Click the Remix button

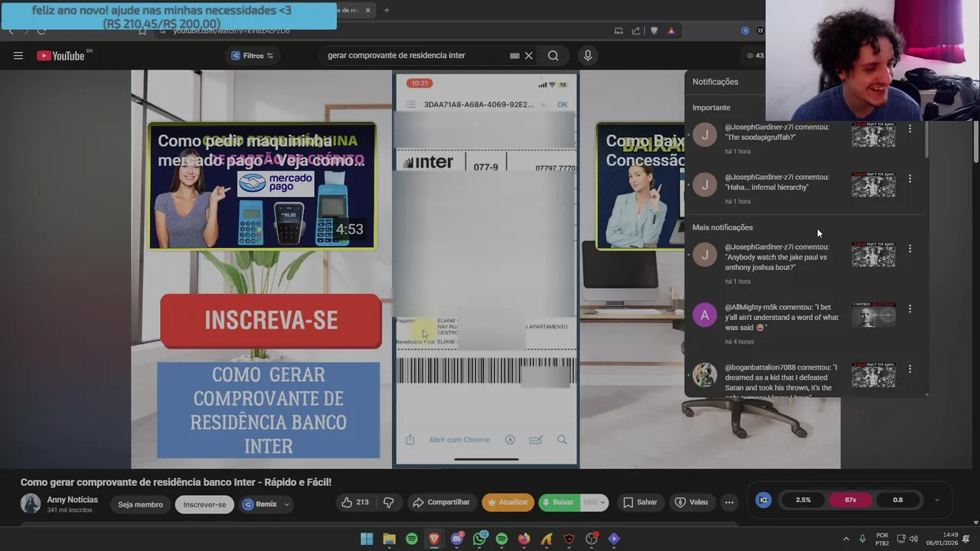[260, 504]
